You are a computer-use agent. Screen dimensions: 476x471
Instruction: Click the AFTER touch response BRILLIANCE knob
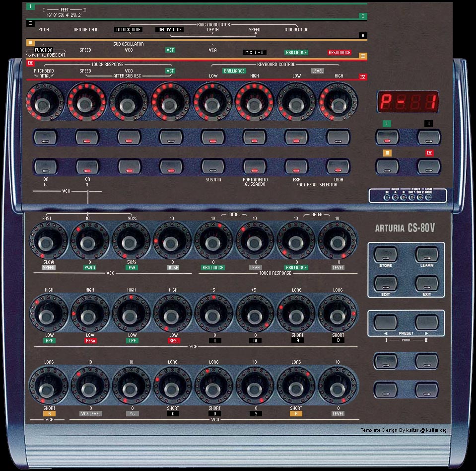[296, 240]
